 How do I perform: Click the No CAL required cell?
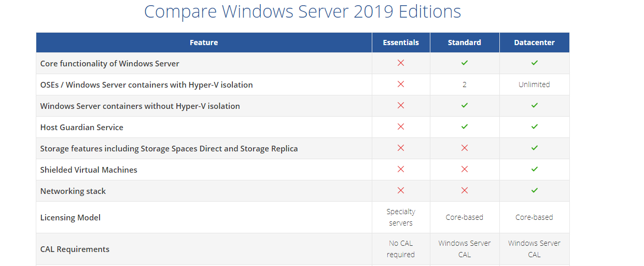tap(401, 249)
